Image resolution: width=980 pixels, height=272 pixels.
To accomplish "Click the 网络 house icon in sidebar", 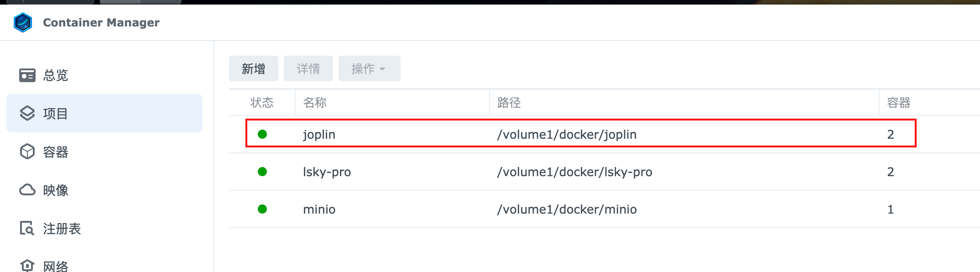I will click(27, 266).
